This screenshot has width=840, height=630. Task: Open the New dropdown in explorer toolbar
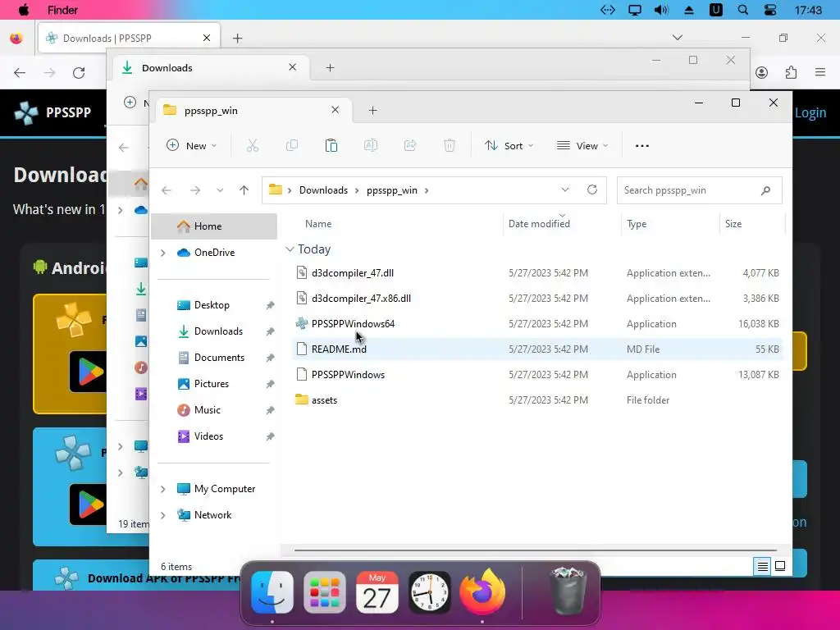[x=192, y=146]
